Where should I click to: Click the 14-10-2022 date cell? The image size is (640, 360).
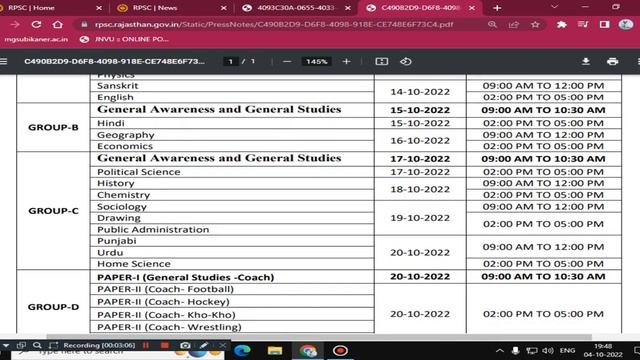(x=420, y=92)
